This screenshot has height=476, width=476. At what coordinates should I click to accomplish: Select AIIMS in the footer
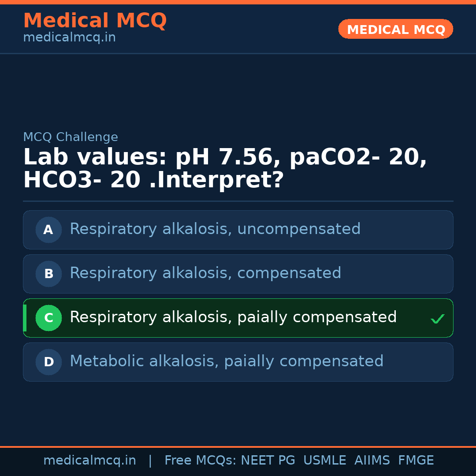(372, 461)
